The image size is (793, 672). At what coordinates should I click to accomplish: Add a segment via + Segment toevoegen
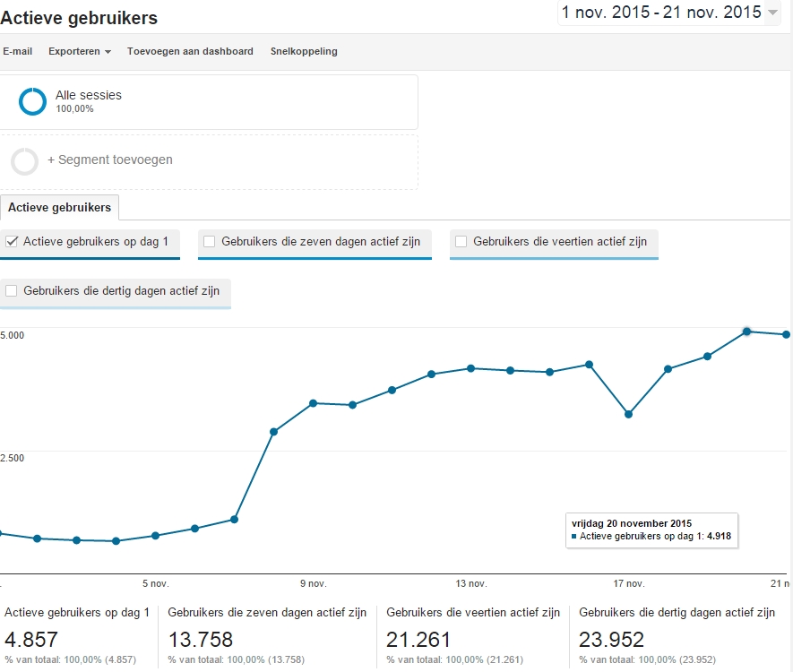tap(109, 159)
